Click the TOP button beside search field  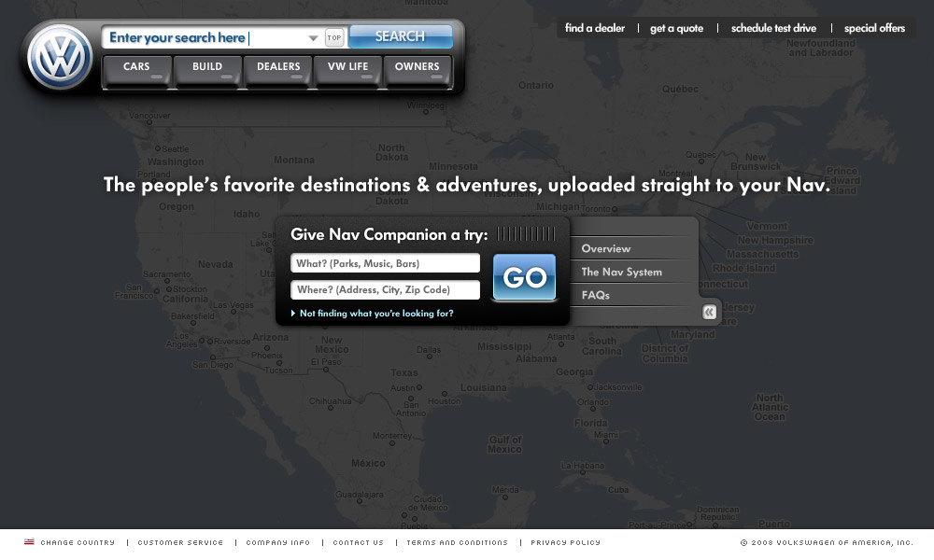[334, 37]
